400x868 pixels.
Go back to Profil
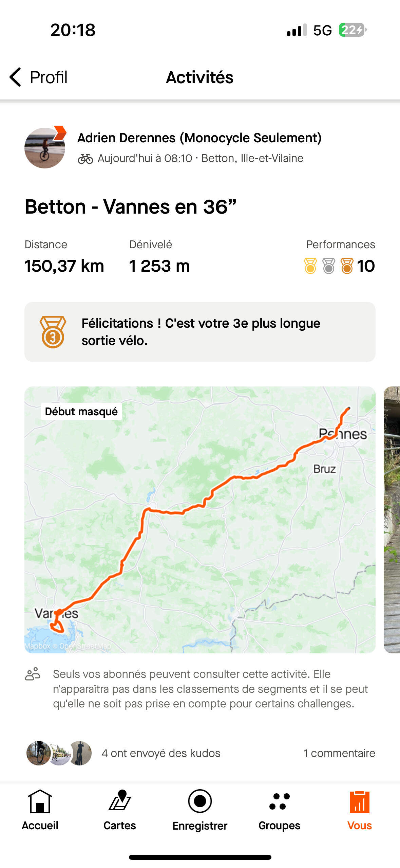(49, 77)
